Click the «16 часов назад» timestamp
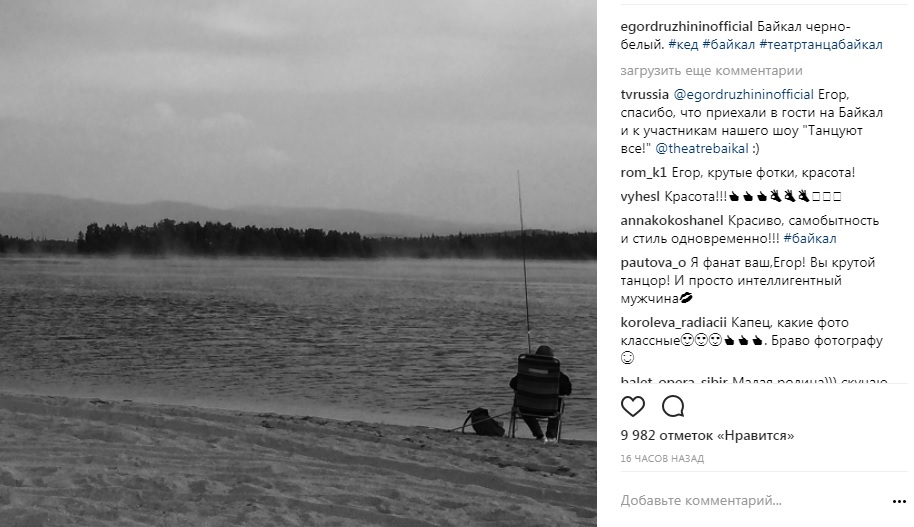 pos(662,459)
